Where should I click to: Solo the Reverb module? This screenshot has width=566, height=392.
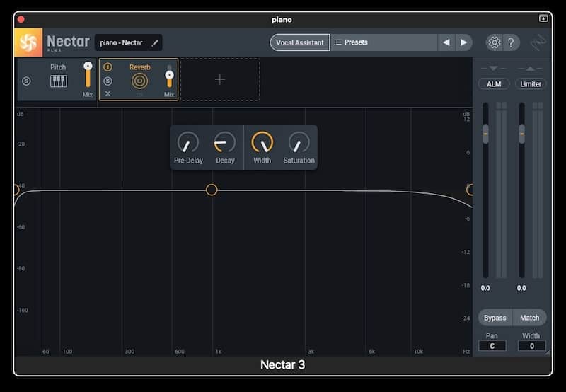pyautogui.click(x=108, y=81)
